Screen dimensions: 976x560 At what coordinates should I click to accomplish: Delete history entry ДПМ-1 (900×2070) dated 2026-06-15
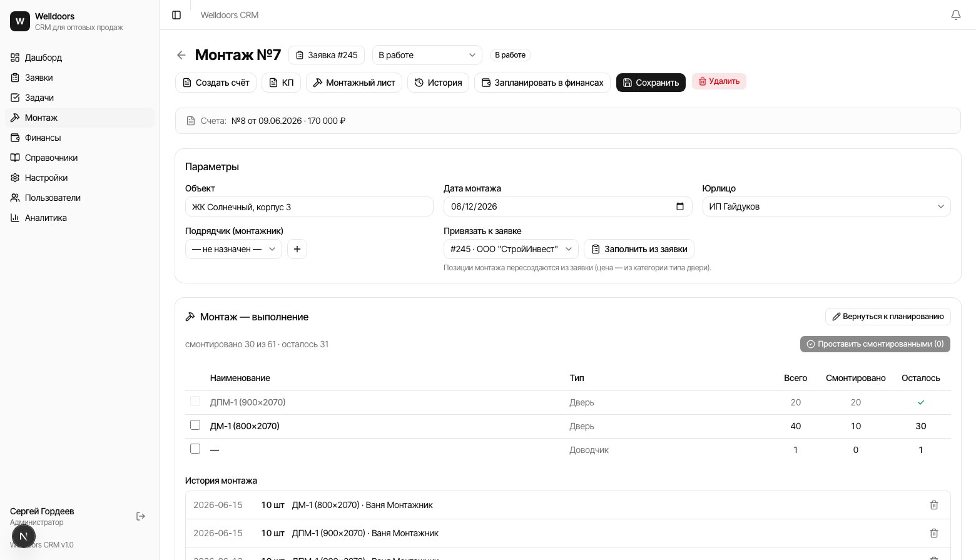[x=934, y=533]
